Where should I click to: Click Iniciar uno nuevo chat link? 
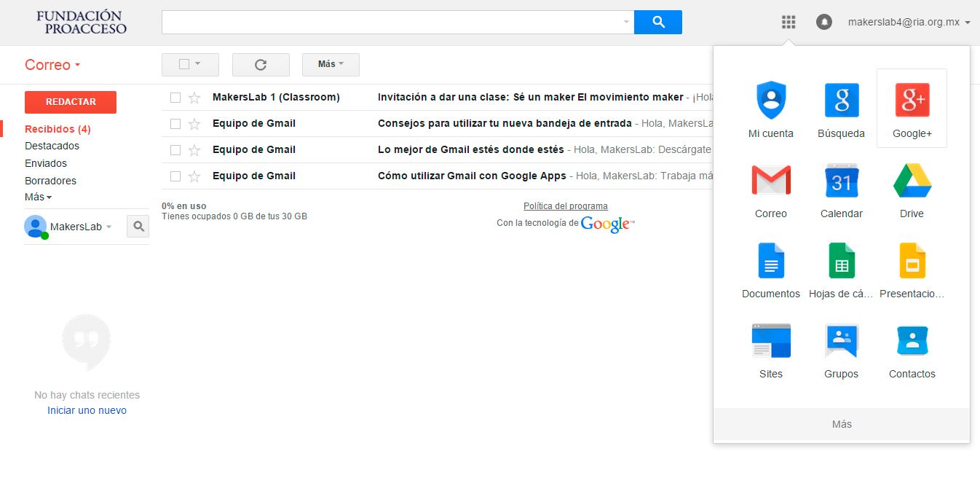tap(87, 410)
